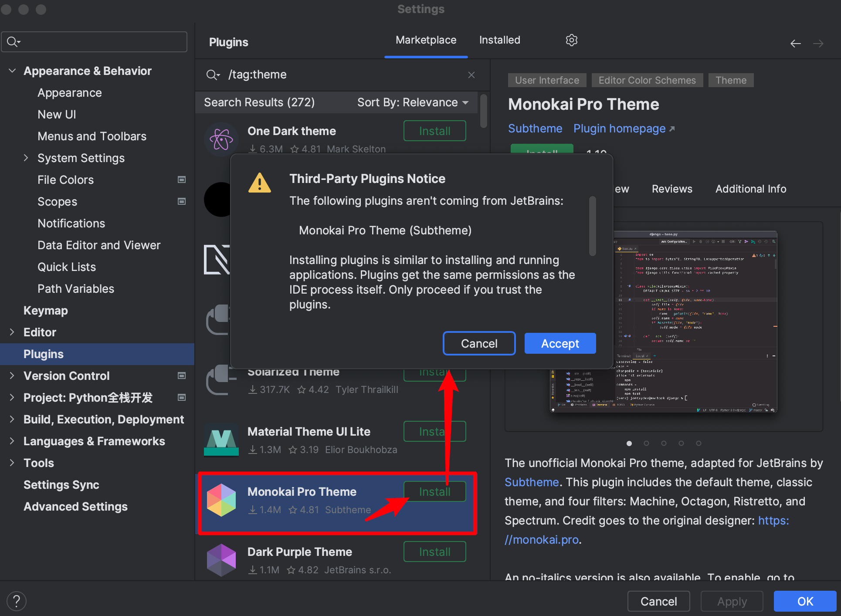Click the Material Theme UI Lite icon
841x616 pixels.
(x=221, y=440)
